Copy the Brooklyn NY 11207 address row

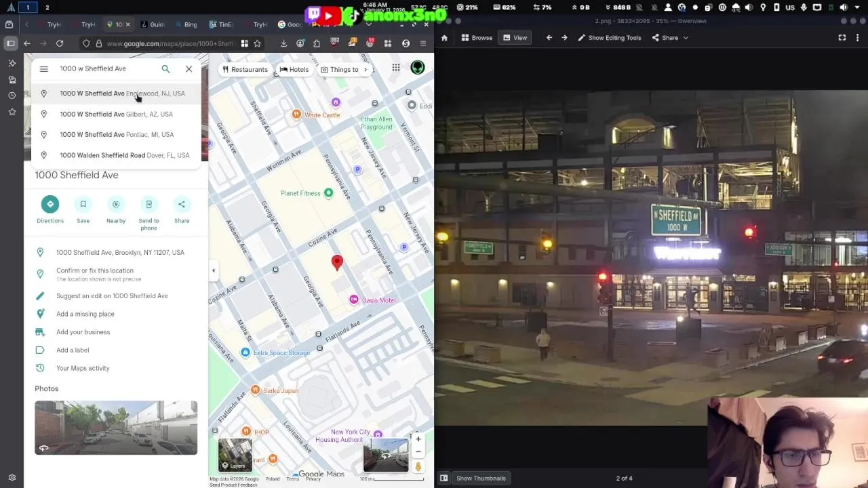[116, 252]
